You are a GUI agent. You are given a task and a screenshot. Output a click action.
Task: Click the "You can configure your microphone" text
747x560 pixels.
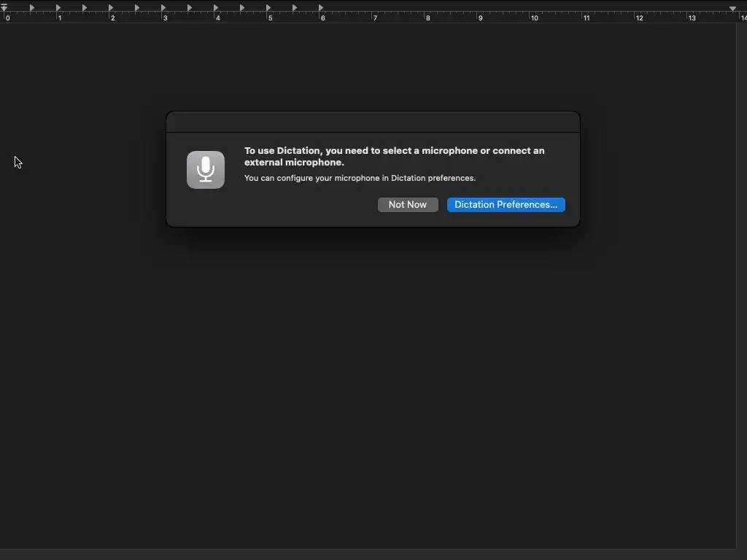click(360, 178)
